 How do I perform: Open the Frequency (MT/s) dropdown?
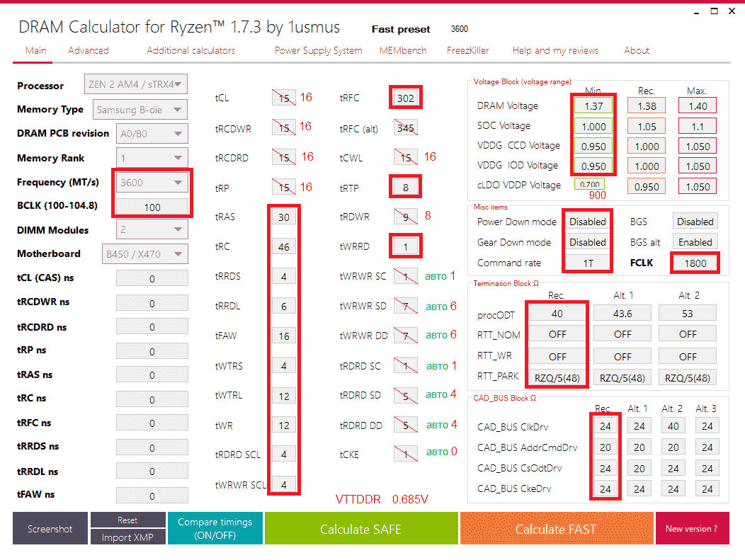[152, 183]
